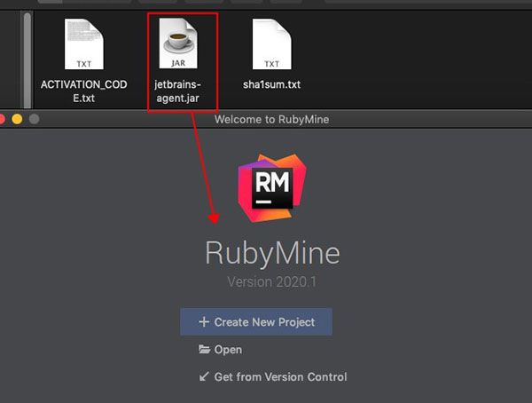
Task: Click the RubyMine product name heading
Action: [272, 253]
